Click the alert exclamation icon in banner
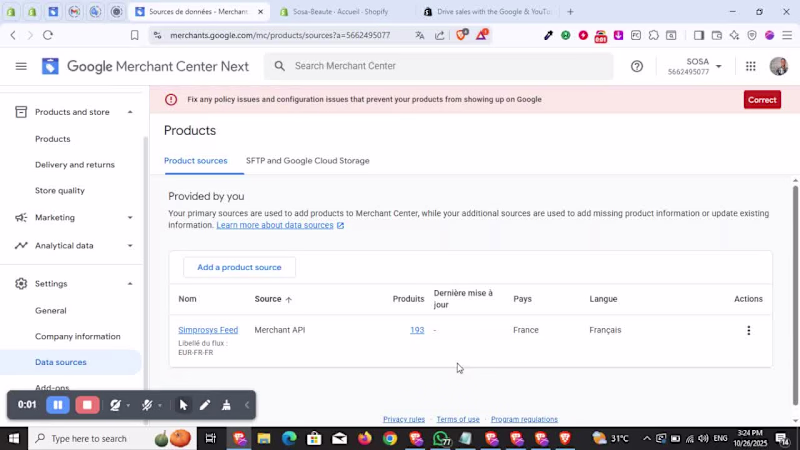The height and width of the screenshot is (450, 800). [x=171, y=99]
